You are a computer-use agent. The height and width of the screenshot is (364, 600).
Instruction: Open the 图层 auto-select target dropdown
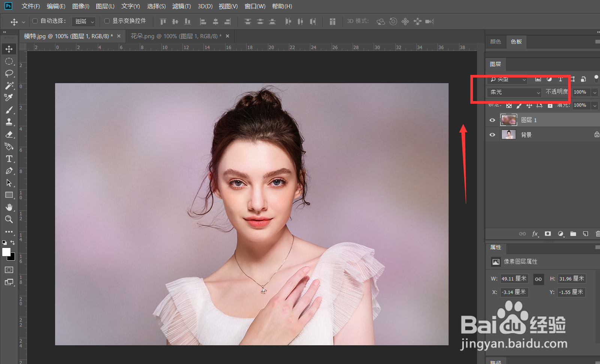[x=84, y=22]
